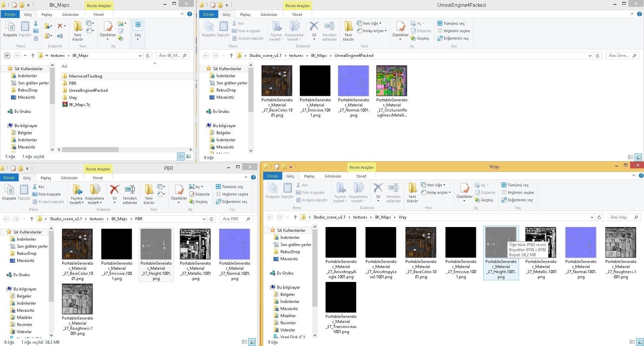Open Görünüm tab in UnrealEngine4Packed window
Image resolution: width=644 pixels, height=346 pixels.
coord(269,15)
